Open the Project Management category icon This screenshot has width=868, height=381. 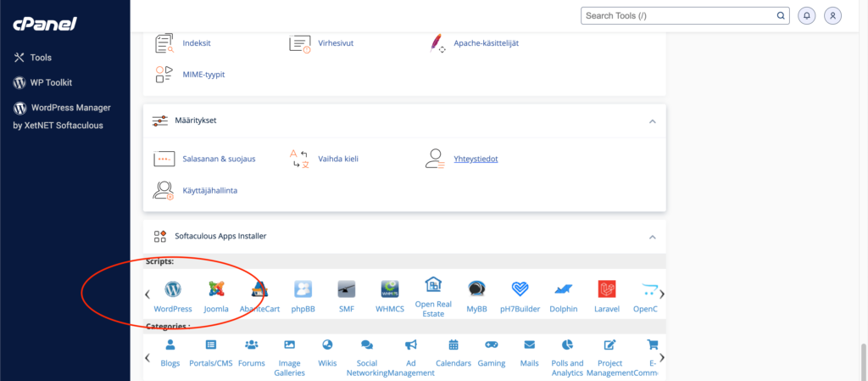pyautogui.click(x=609, y=345)
